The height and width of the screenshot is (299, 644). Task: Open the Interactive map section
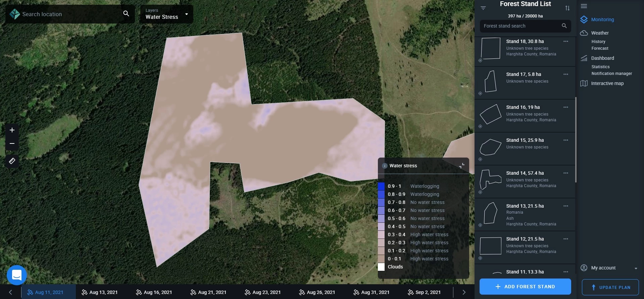coord(607,83)
